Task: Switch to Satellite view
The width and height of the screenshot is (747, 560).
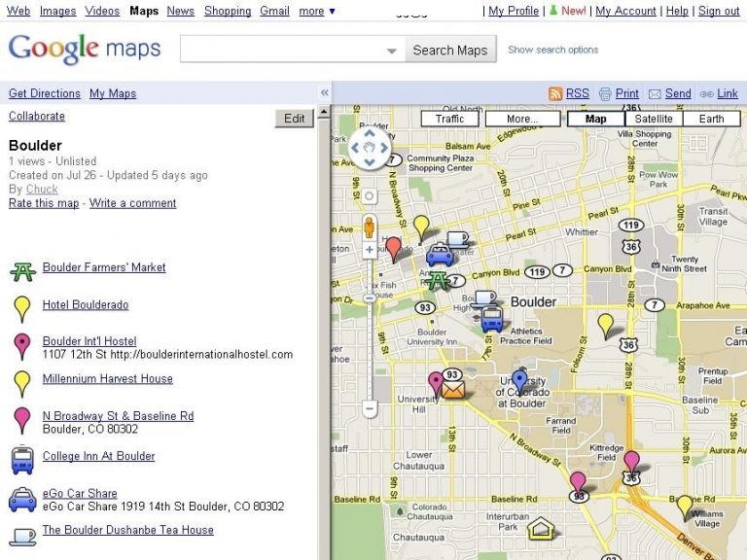Action: point(654,119)
